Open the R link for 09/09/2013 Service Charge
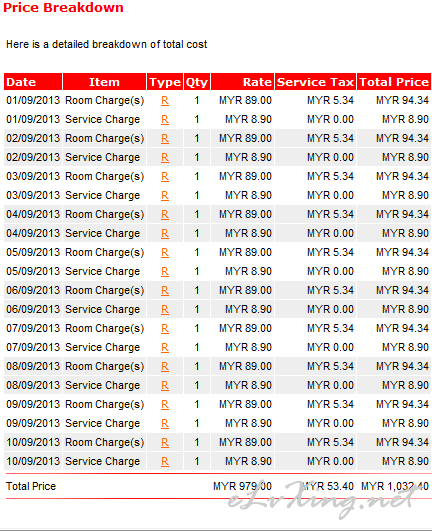 [x=165, y=424]
